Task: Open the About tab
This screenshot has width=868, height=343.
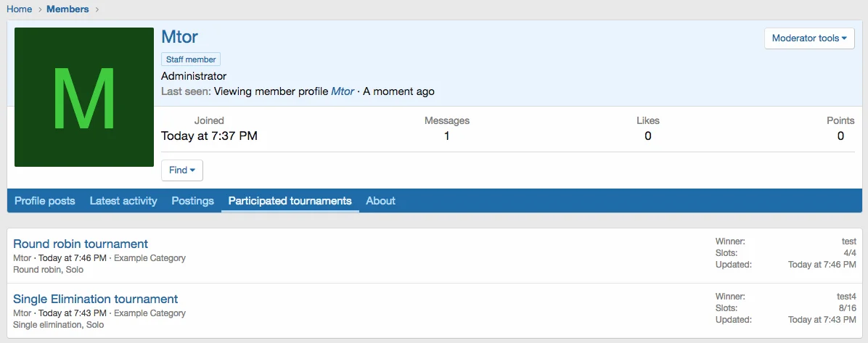Action: [x=380, y=201]
